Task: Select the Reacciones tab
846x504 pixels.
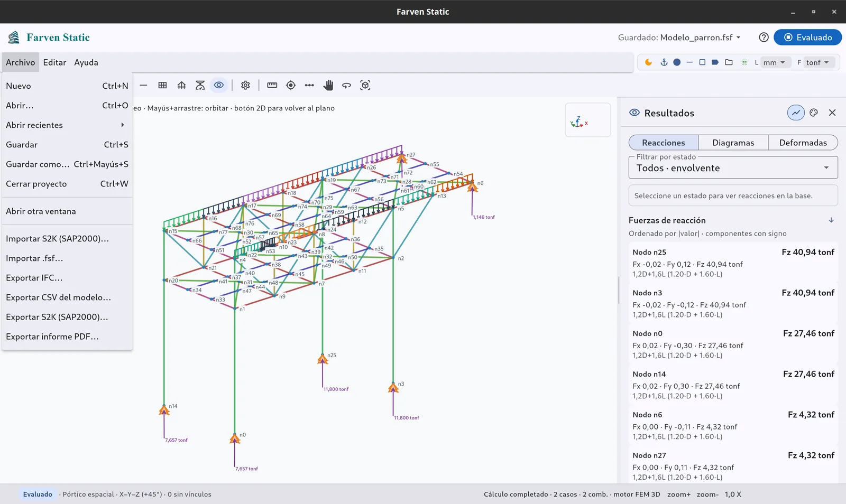Action: [664, 143]
